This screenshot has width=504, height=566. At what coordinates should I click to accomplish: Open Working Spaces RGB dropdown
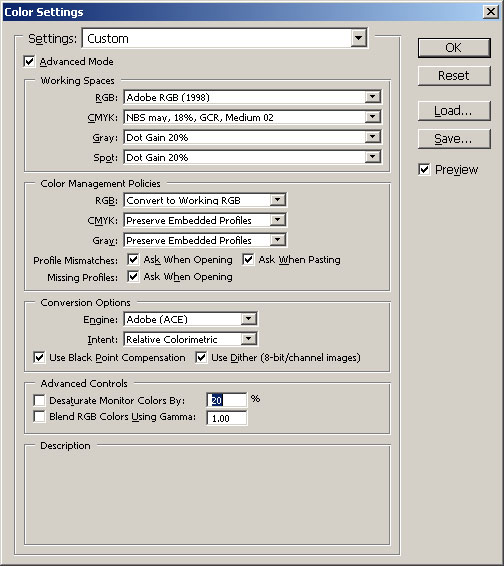point(252,97)
